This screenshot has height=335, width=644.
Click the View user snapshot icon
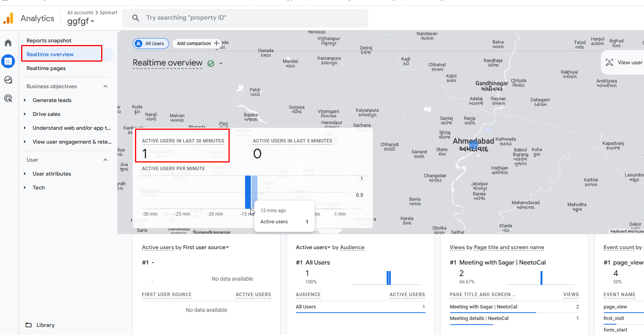click(609, 62)
